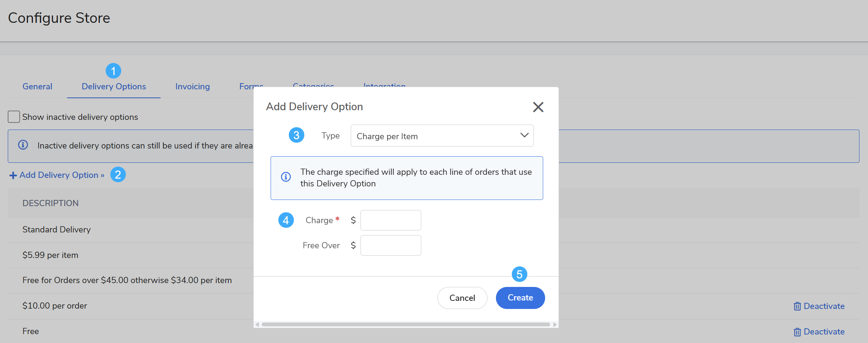Click the step 5 badge above Create
The height and width of the screenshot is (343, 868).
[x=520, y=275]
